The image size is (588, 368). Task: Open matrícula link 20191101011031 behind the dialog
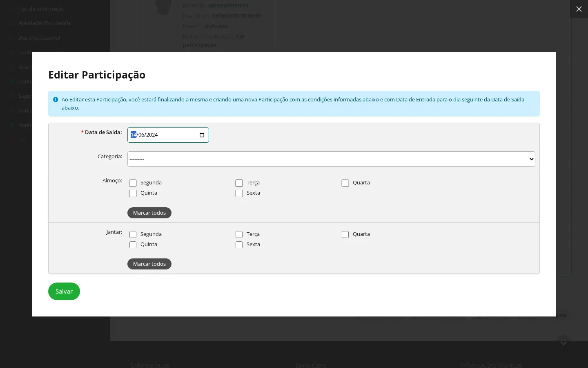point(228,5)
